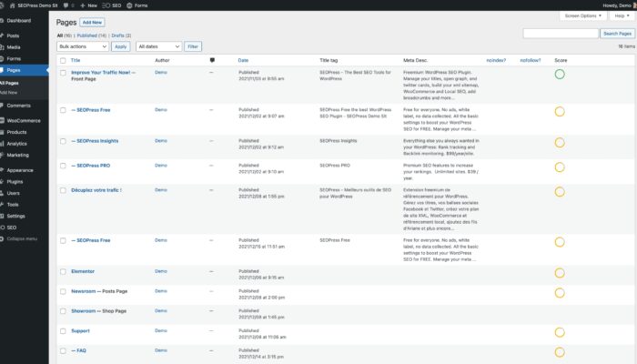Check the Newsroom Posts Page row checkbox
The height and width of the screenshot is (364, 637).
(63, 291)
